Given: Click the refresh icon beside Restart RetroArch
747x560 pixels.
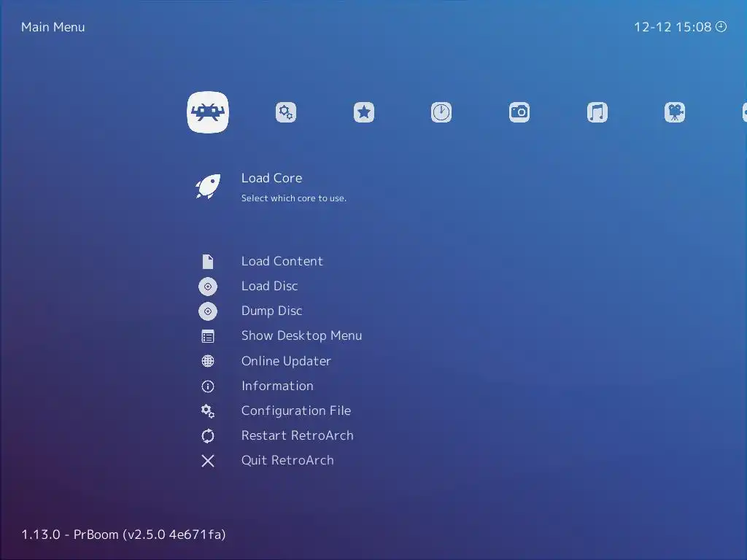Looking at the screenshot, I should [208, 436].
